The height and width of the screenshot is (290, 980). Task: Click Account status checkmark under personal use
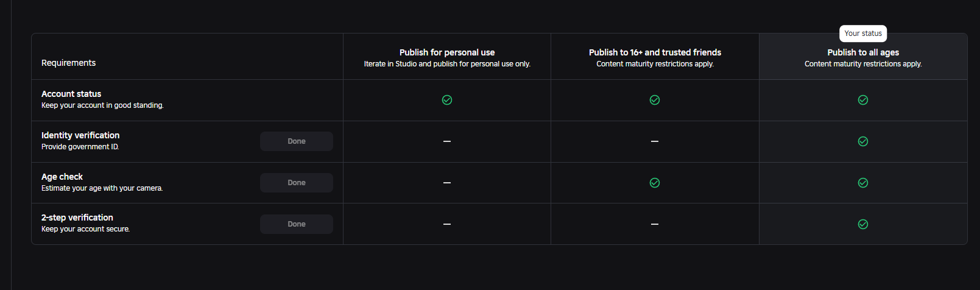pos(447,100)
